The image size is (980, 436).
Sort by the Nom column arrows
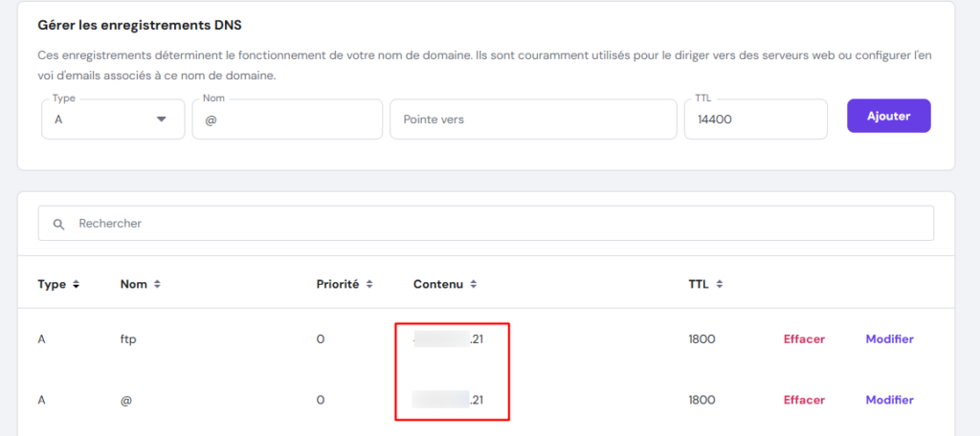click(x=157, y=285)
